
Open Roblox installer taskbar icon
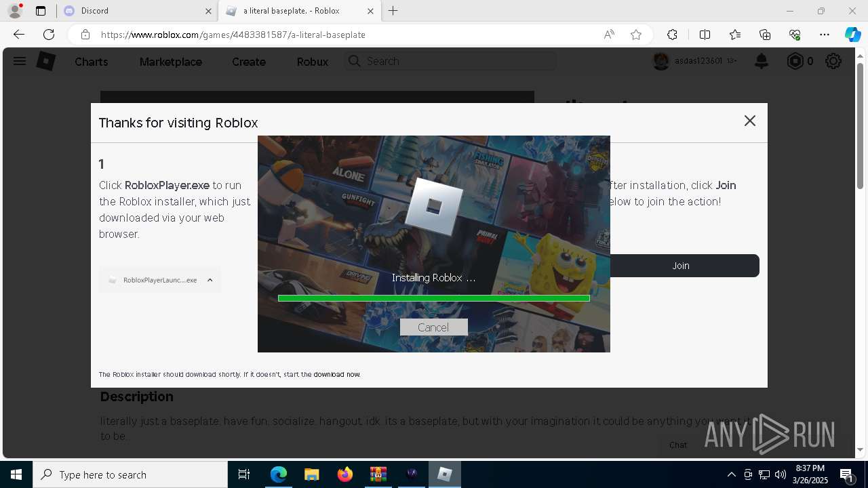[445, 474]
